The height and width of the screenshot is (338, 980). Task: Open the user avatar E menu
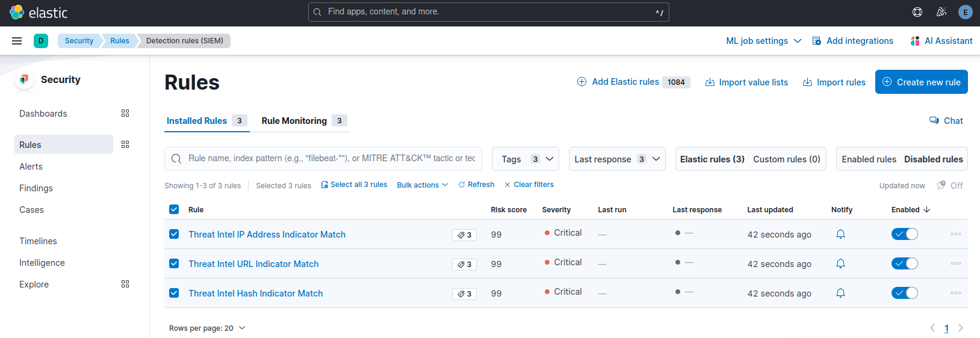tap(966, 12)
